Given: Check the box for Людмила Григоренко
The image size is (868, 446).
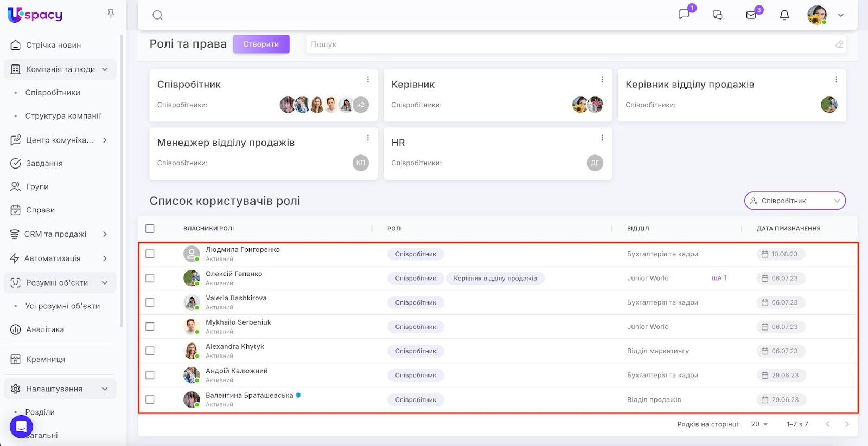Looking at the screenshot, I should tap(150, 254).
